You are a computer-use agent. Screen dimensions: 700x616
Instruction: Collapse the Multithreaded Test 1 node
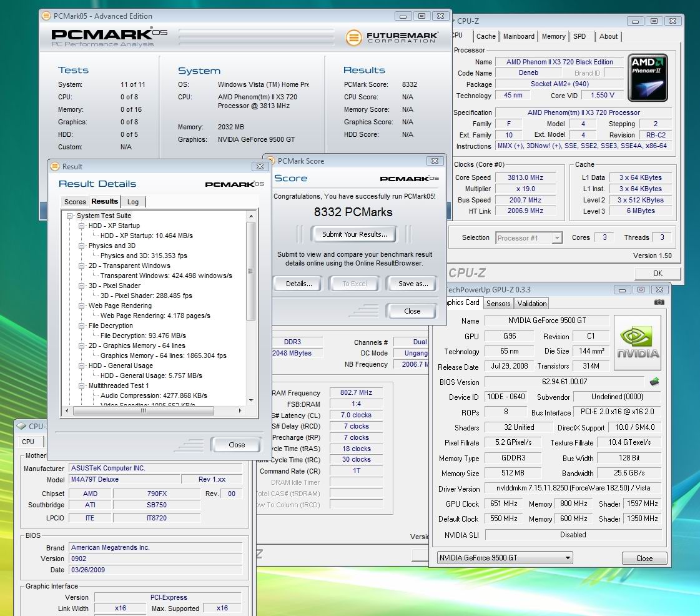coord(82,385)
